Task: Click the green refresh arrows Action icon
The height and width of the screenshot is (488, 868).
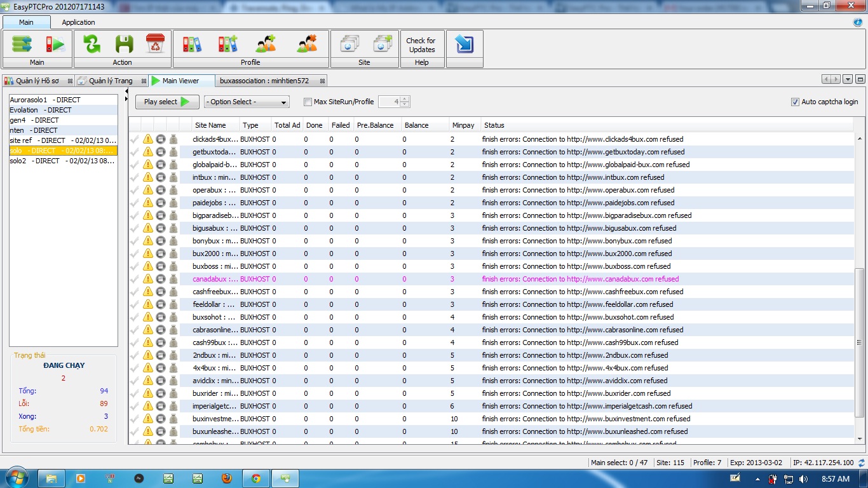Action: [x=92, y=44]
